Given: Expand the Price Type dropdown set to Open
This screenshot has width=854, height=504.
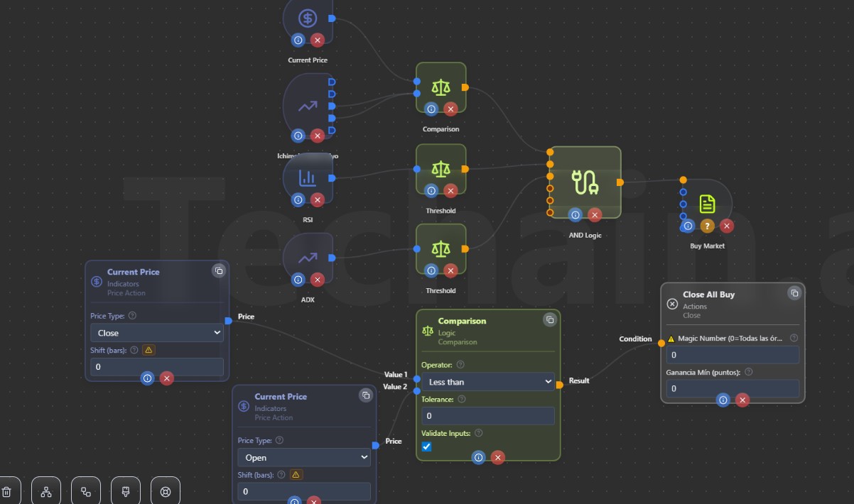Looking at the screenshot, I should point(303,458).
